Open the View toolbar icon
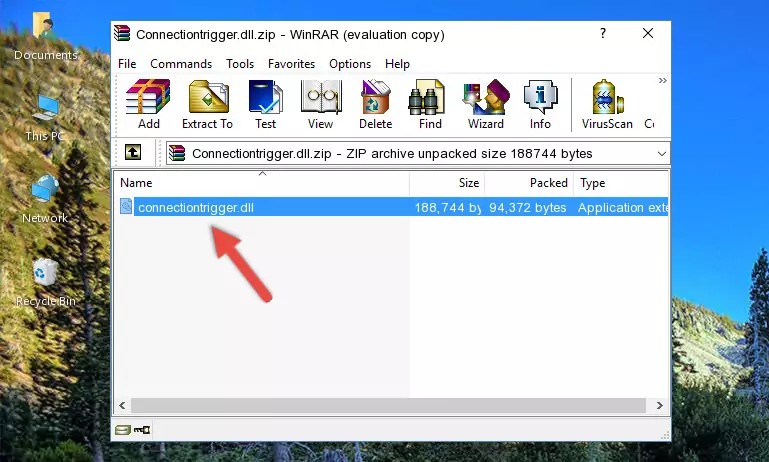Screen dimensions: 769x462 pos(321,104)
